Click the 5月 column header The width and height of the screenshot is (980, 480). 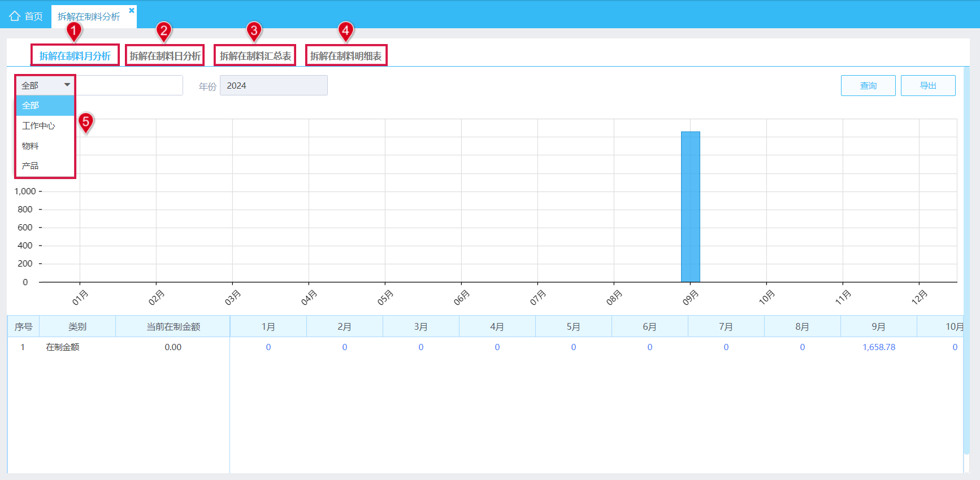click(x=574, y=327)
